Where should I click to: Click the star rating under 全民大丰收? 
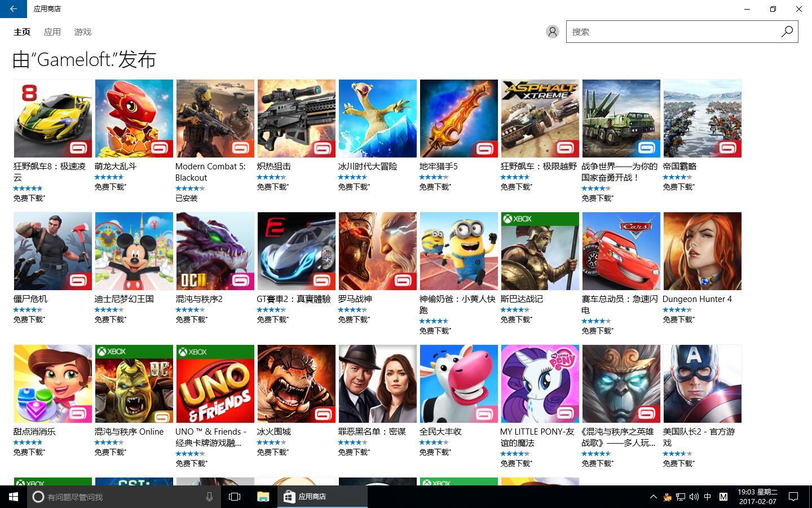tap(434, 443)
